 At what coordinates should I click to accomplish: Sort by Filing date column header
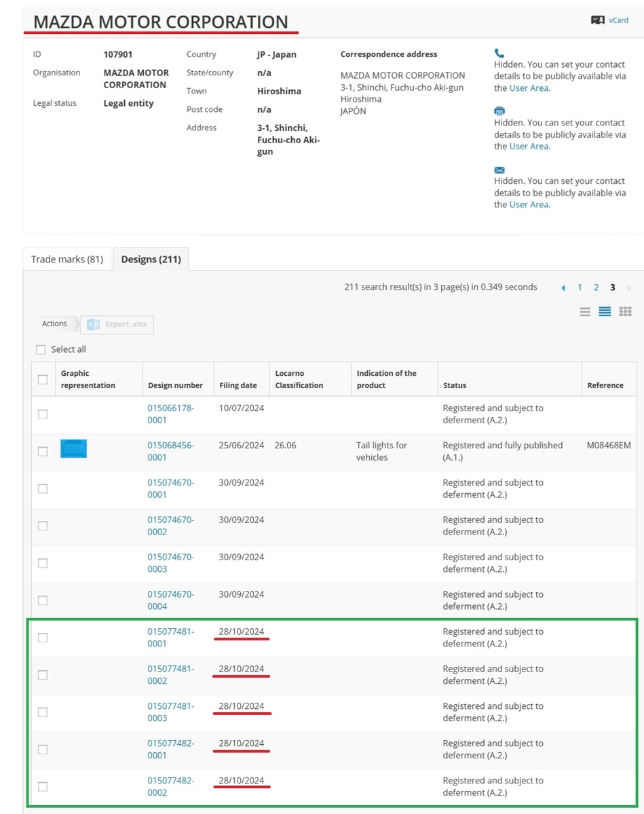pyautogui.click(x=238, y=385)
